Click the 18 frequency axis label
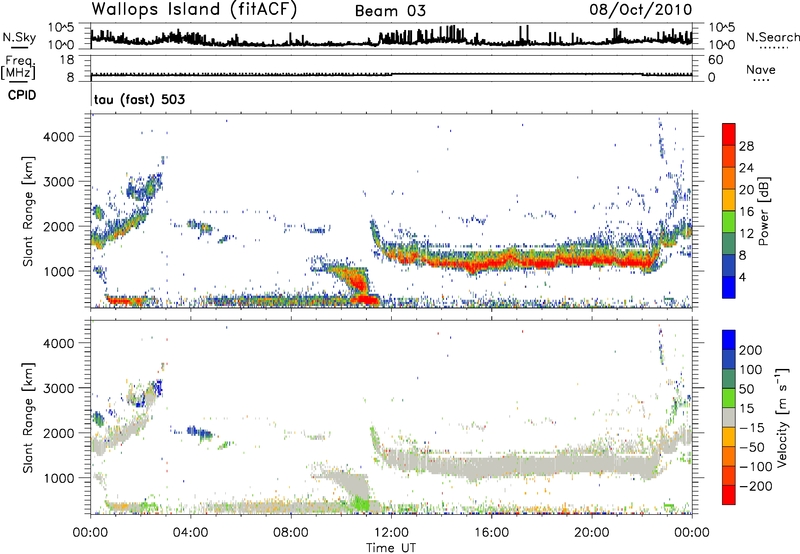This screenshot has width=800, height=554. pyautogui.click(x=67, y=60)
